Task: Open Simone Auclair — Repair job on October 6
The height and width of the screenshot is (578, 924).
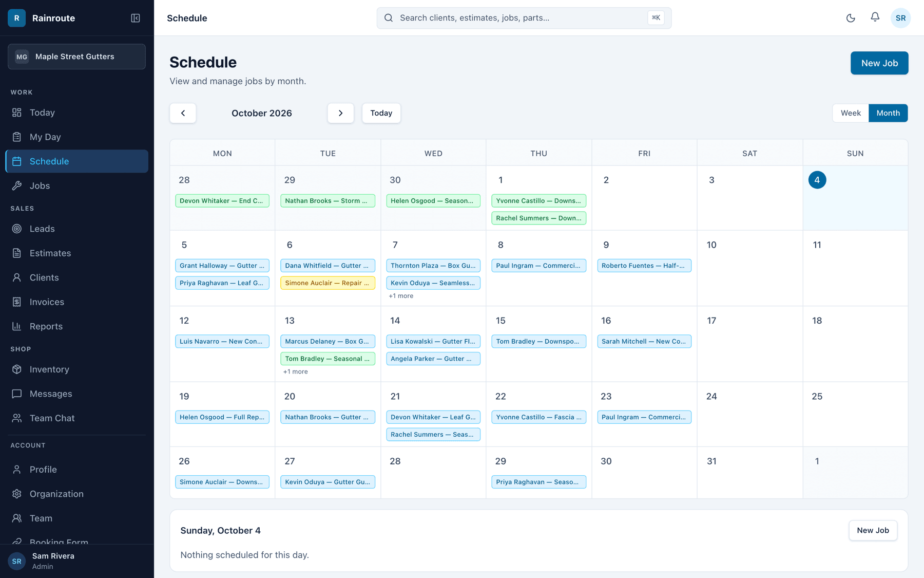Action: [328, 283]
